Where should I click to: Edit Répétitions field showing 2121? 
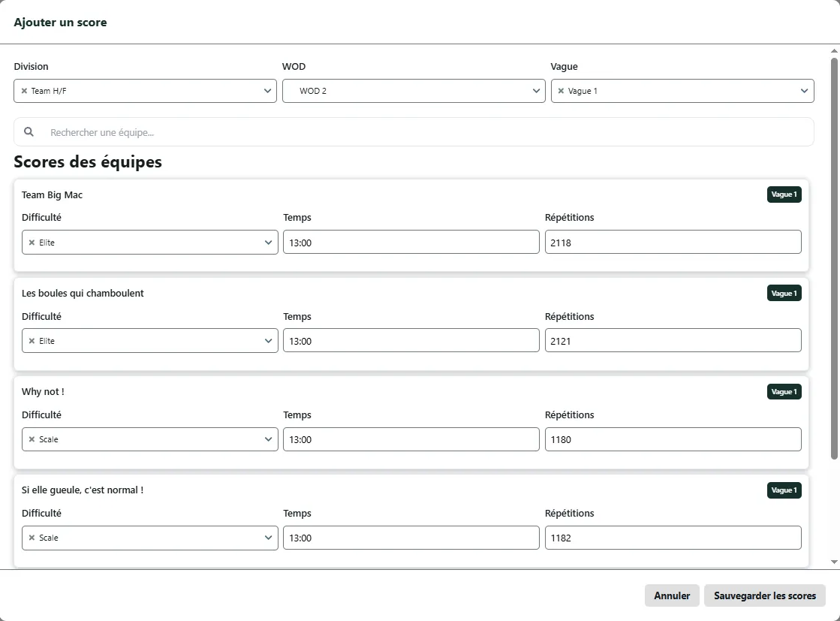click(673, 341)
